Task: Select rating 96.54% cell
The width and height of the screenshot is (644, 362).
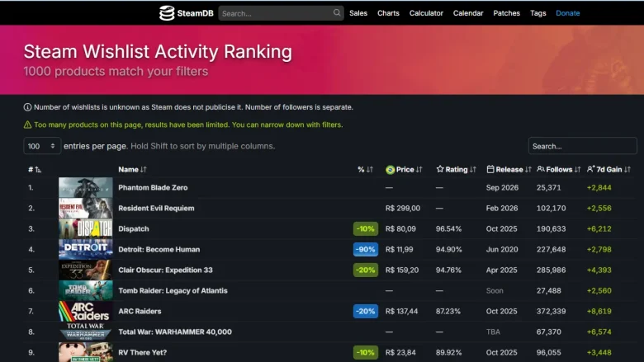Action: [448, 228]
